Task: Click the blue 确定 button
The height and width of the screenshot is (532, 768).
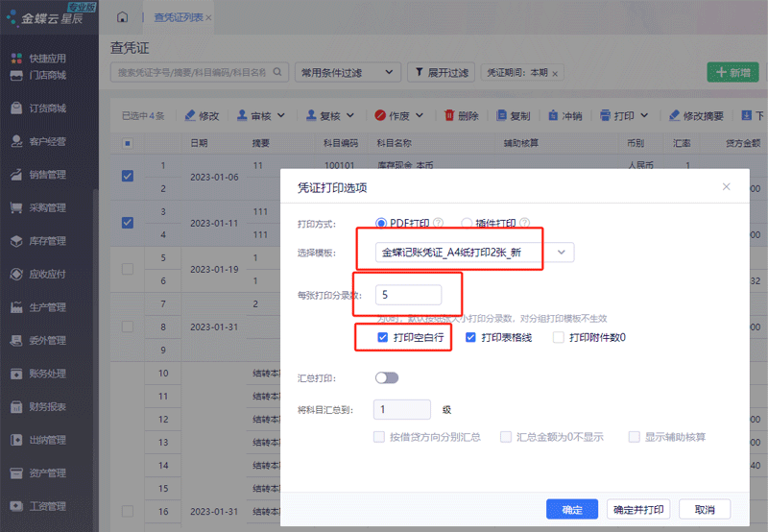Action: tap(572, 510)
